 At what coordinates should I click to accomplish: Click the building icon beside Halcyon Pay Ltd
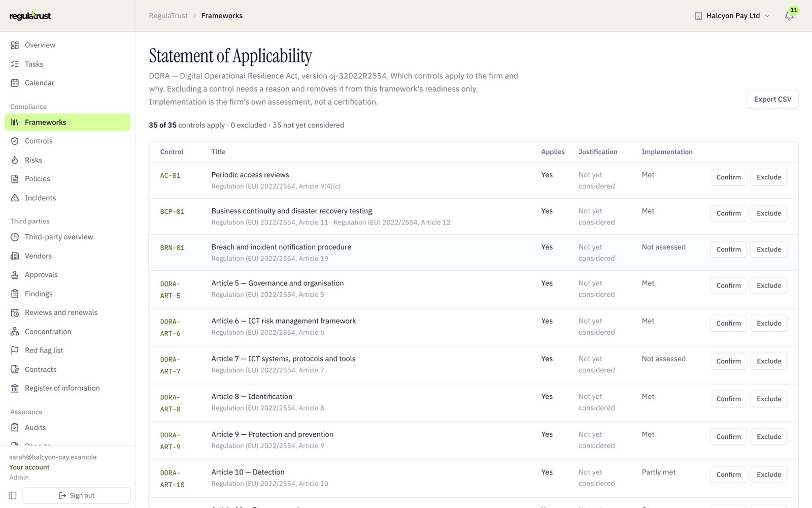pyautogui.click(x=698, y=16)
